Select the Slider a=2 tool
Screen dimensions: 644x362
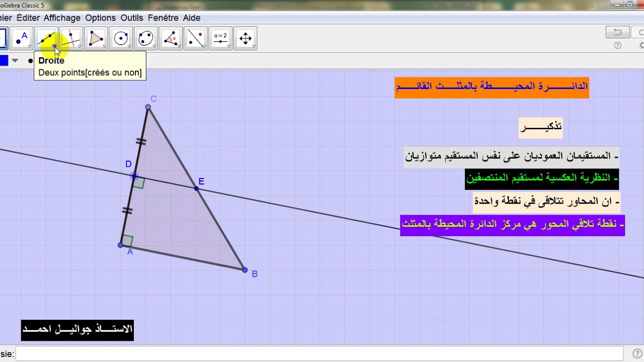click(x=220, y=38)
